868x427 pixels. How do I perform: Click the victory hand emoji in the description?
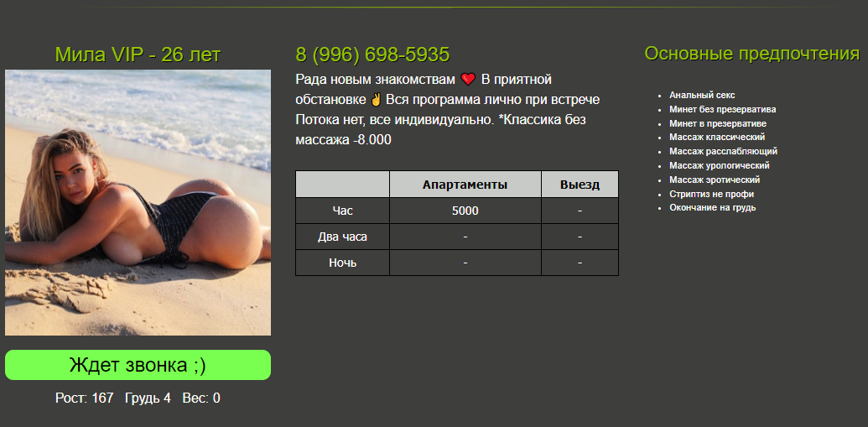tap(376, 100)
